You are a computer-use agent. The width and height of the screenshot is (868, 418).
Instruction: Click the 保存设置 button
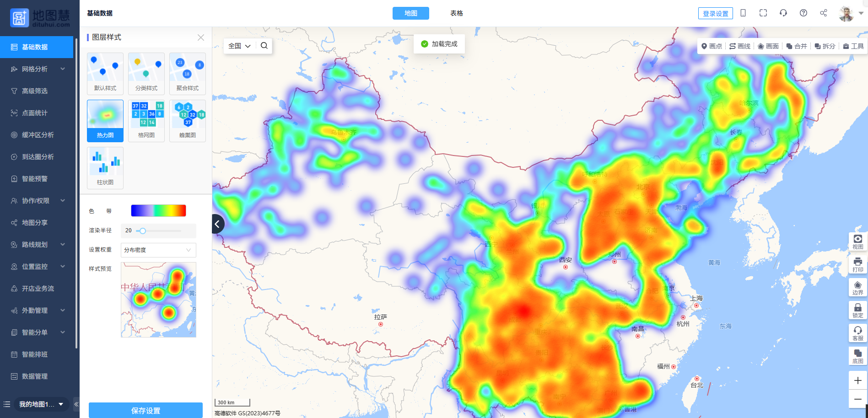click(x=146, y=410)
